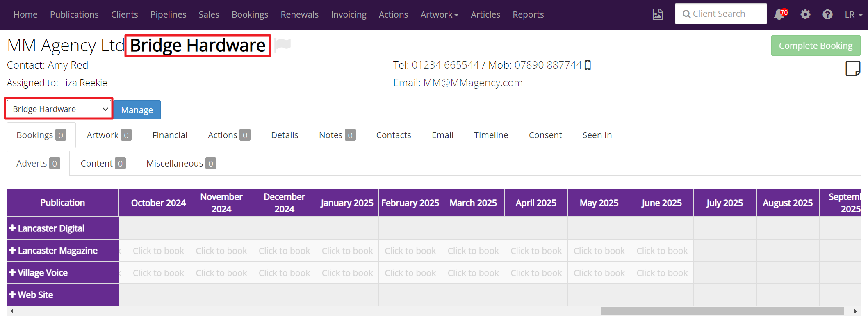868x329 pixels.
Task: Switch to the Contacts tab
Action: coord(394,135)
